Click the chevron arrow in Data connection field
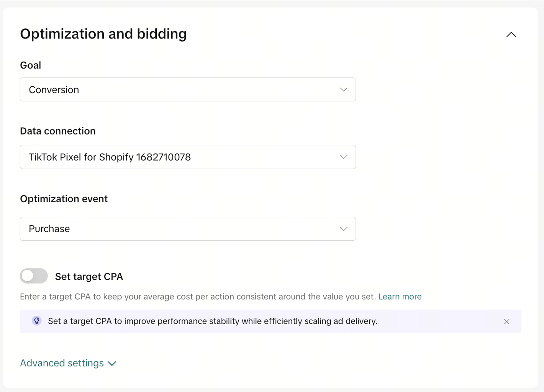 point(344,157)
